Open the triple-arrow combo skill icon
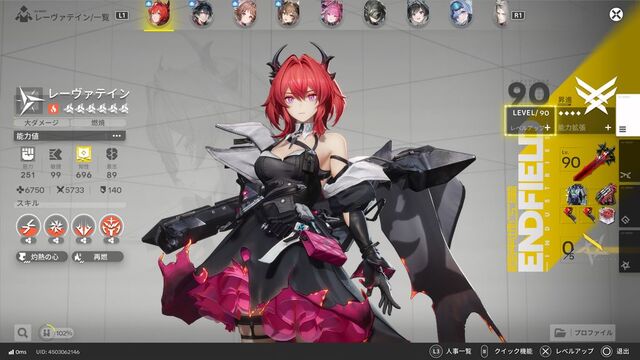This screenshot has height=360, width=640. (x=84, y=226)
